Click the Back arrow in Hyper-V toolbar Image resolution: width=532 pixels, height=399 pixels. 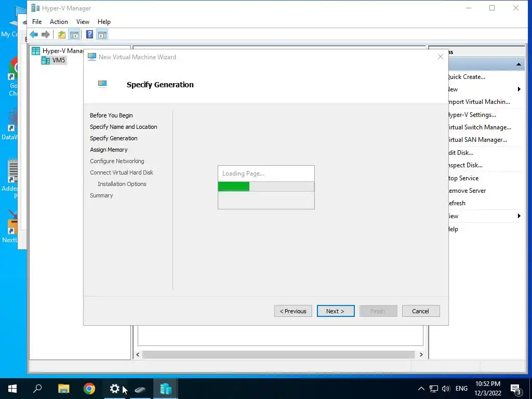(x=34, y=35)
